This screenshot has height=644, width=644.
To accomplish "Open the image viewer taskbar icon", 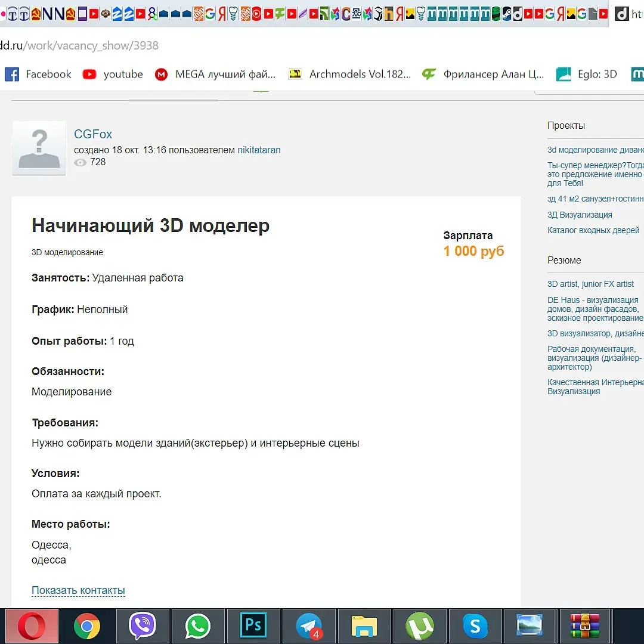I will point(530,626).
